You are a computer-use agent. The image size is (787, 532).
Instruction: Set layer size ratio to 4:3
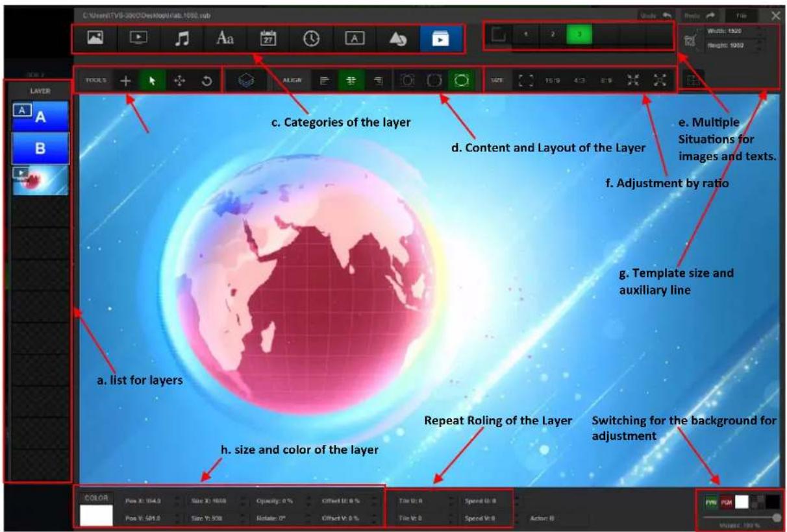579,81
